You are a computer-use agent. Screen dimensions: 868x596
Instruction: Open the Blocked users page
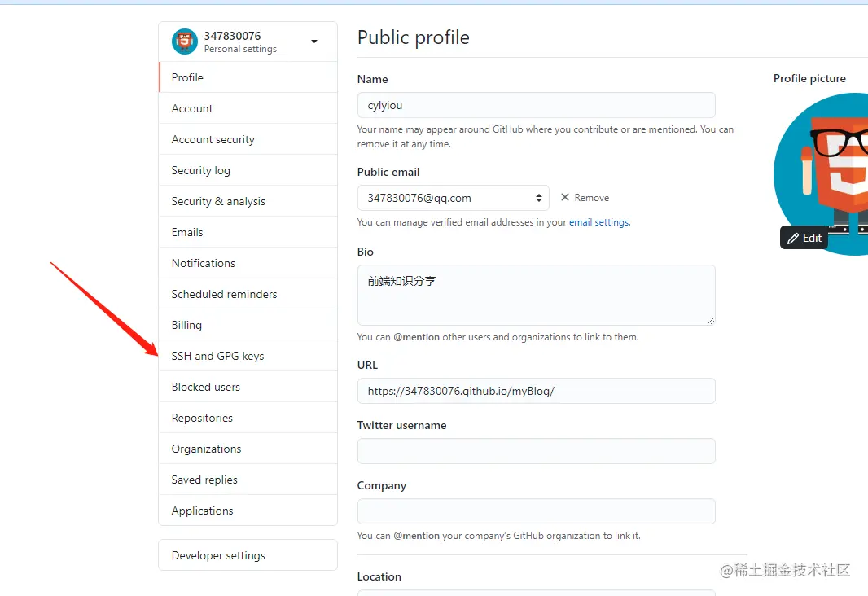coord(248,388)
